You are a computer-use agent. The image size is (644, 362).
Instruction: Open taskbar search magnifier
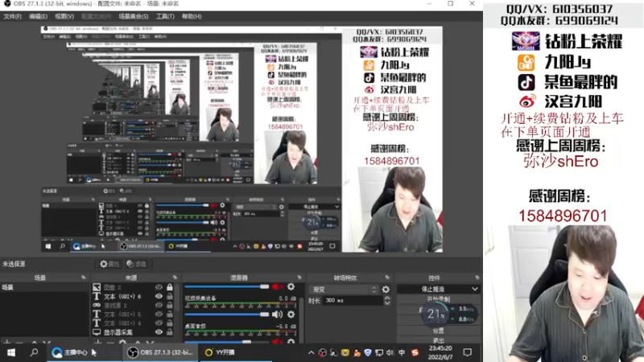pyautogui.click(x=34, y=352)
